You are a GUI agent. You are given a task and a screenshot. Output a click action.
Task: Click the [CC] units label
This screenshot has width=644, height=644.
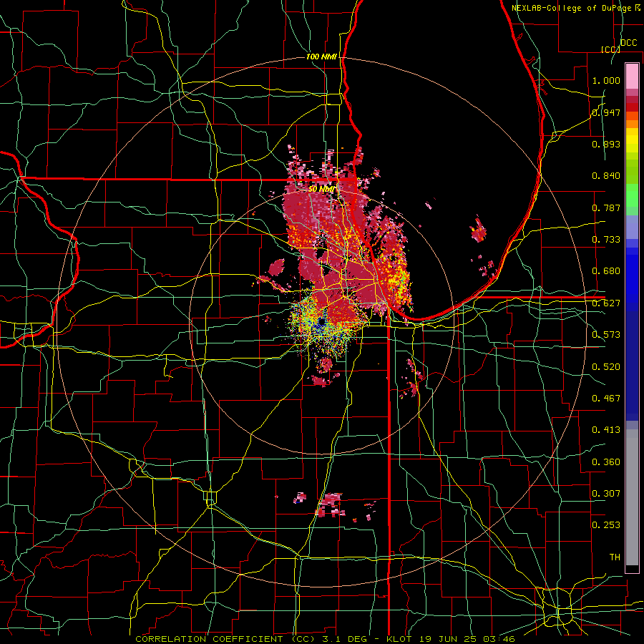(610, 49)
